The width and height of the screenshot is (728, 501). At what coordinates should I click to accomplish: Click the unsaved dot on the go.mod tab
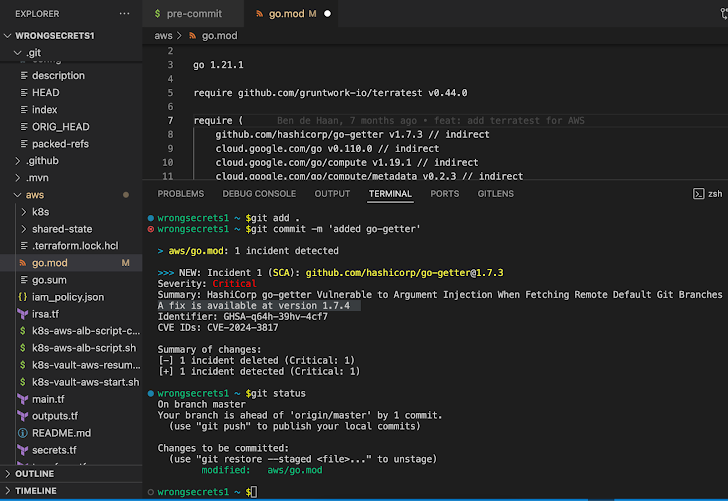point(327,14)
